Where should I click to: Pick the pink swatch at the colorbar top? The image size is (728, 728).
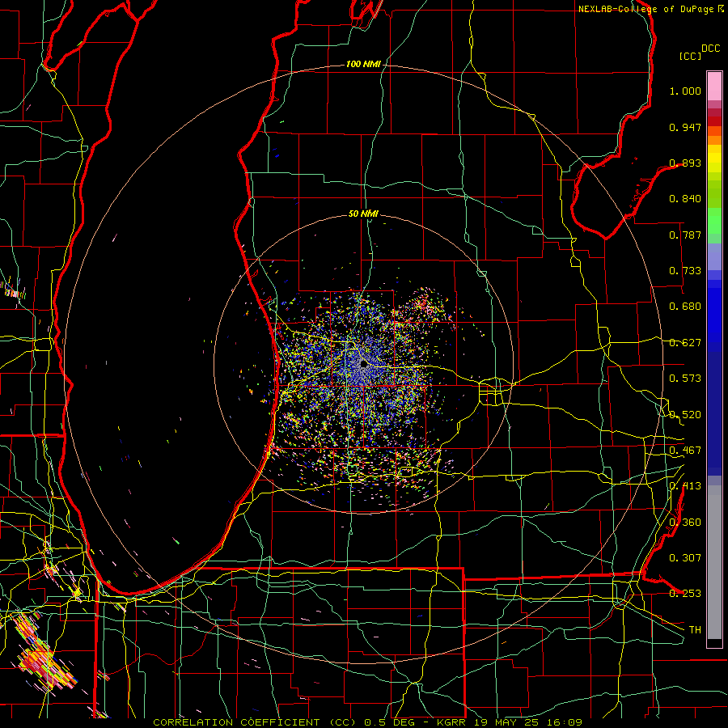tap(714, 87)
